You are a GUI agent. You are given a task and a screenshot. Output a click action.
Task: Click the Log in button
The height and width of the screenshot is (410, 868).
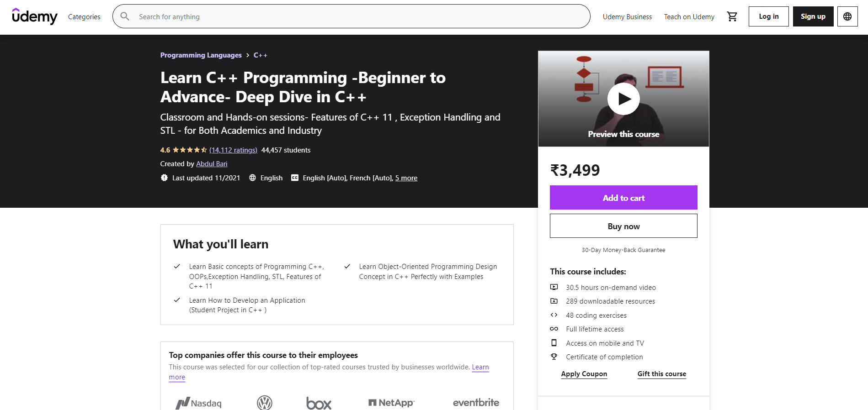tap(768, 16)
